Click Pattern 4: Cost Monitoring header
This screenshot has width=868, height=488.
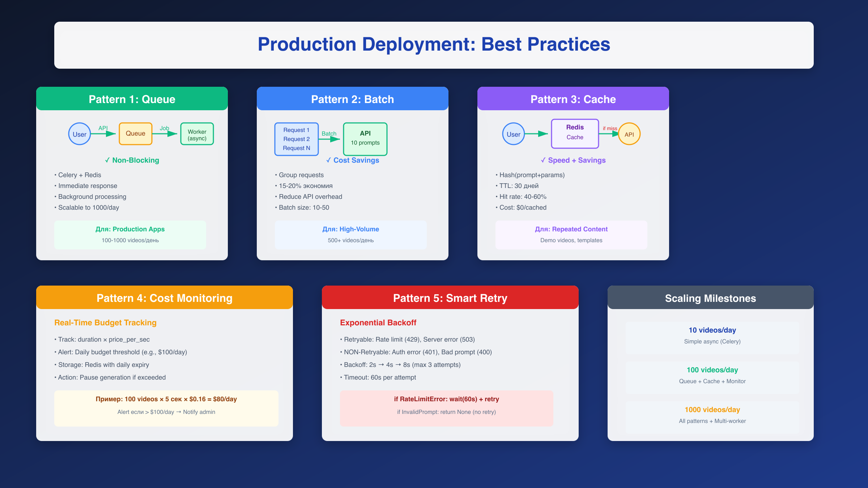[165, 298]
